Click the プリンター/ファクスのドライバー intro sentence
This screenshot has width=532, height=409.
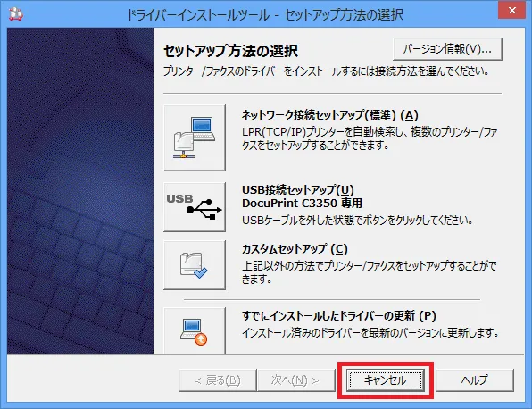coord(326,71)
